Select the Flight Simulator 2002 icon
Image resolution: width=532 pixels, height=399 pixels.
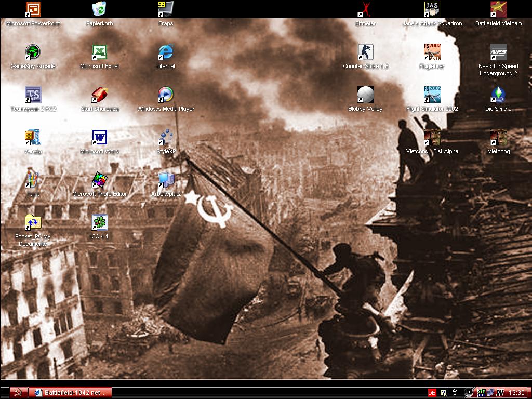pos(432,95)
